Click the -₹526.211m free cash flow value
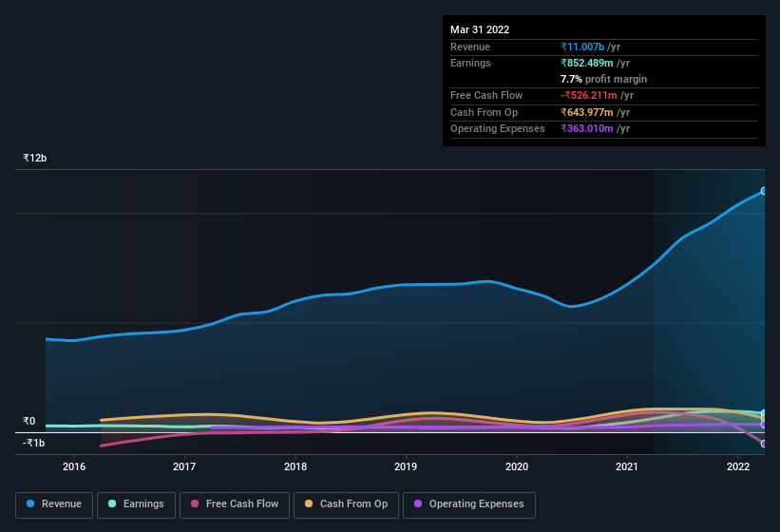780x532 pixels. coord(589,95)
